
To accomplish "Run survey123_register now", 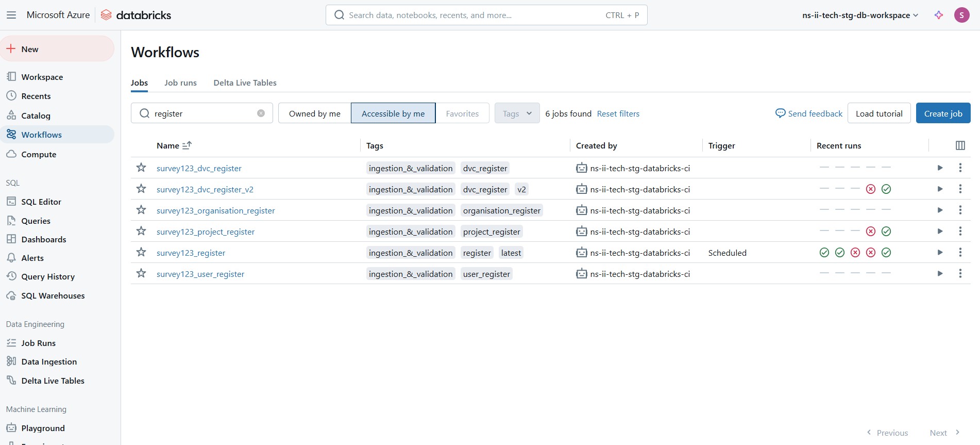I will click(x=940, y=252).
